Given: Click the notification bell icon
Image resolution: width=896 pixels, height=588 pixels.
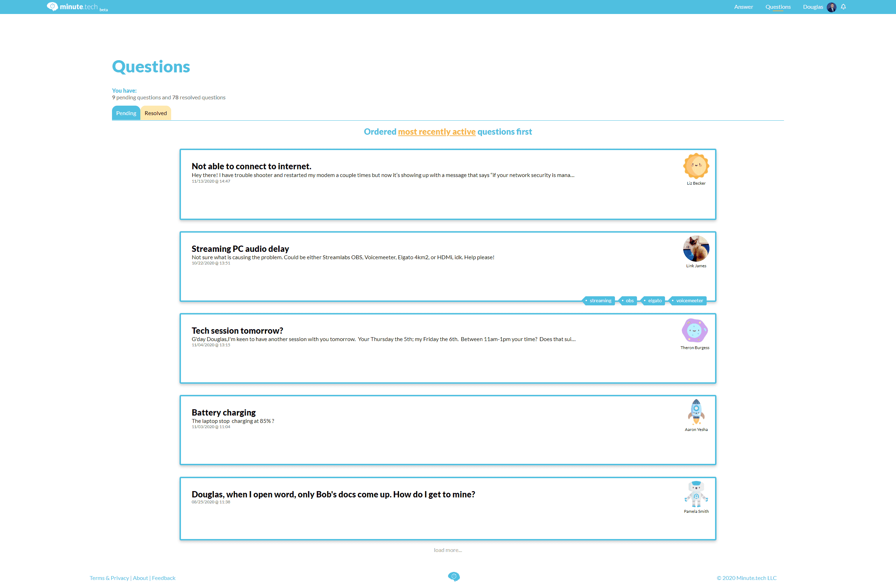Looking at the screenshot, I should coord(843,7).
